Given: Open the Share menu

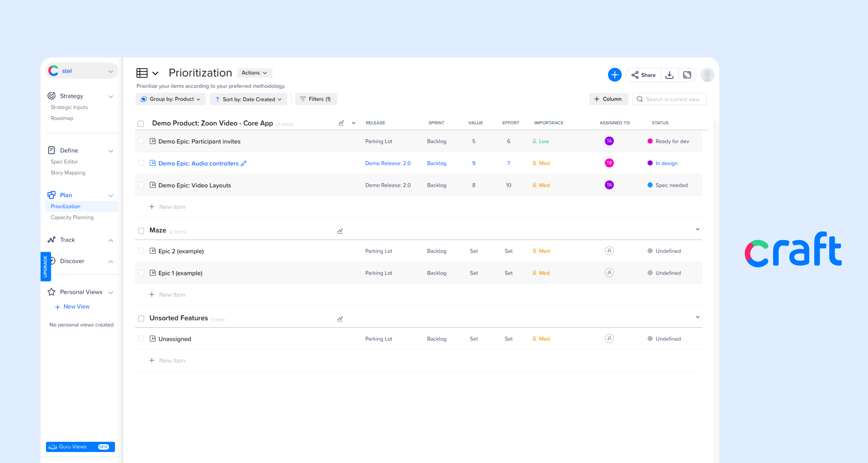Looking at the screenshot, I should [x=643, y=75].
